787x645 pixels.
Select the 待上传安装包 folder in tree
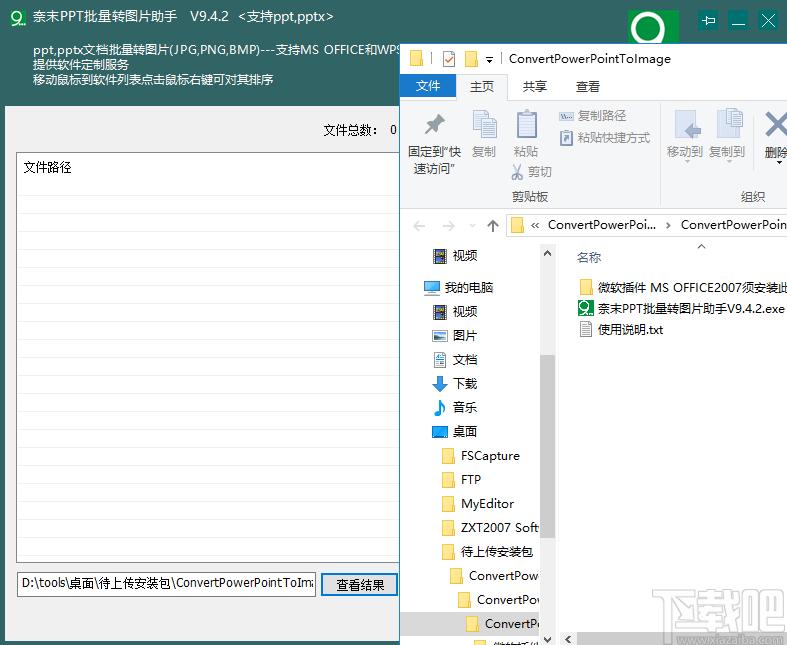pos(487,552)
